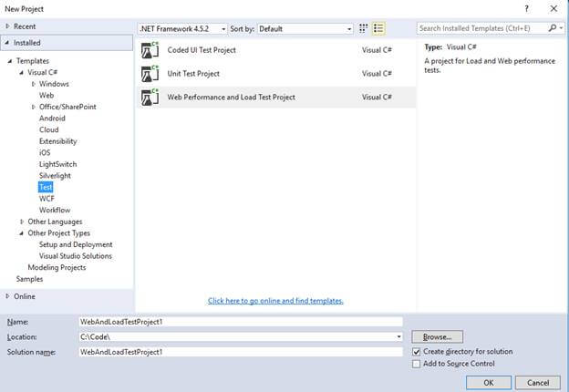Focus the Search Installed Templates box
This screenshot has height=392, width=569.
click(481, 28)
